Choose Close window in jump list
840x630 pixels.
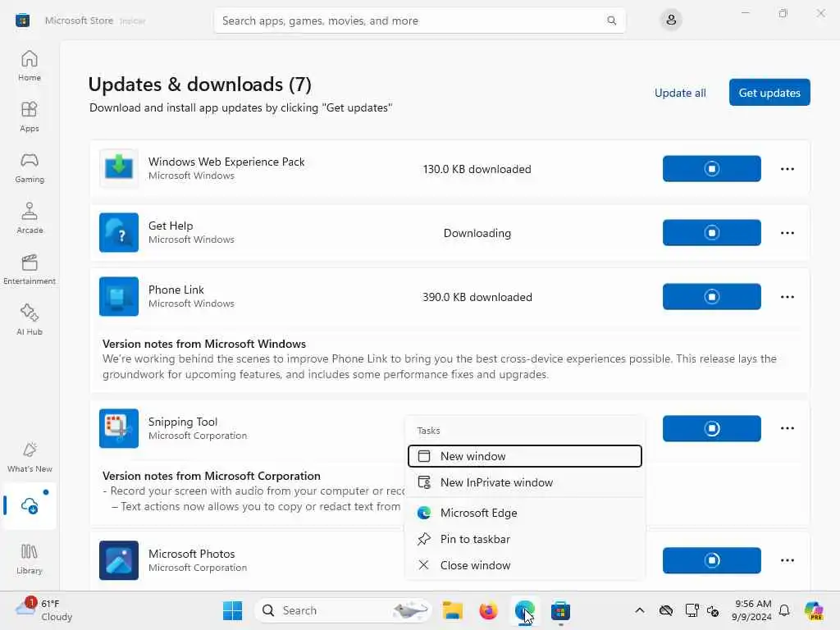click(524, 565)
